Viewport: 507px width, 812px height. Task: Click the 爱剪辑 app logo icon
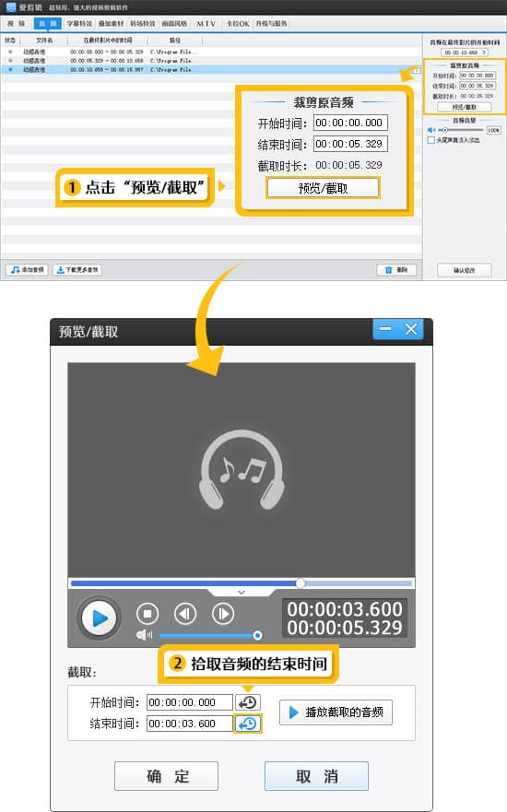tap(11, 6)
